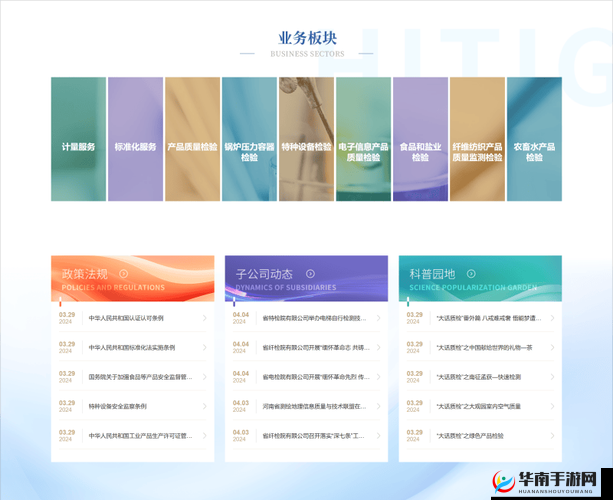Select the 产品质量检验 sector card
Image resolution: width=613 pixels, height=500 pixels.
pos(192,139)
